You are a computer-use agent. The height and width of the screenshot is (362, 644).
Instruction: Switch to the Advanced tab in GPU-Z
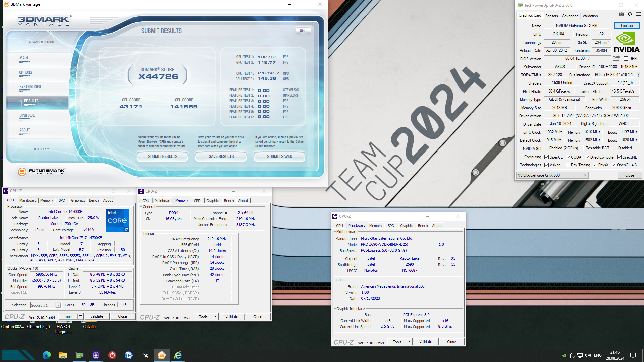coord(570,16)
